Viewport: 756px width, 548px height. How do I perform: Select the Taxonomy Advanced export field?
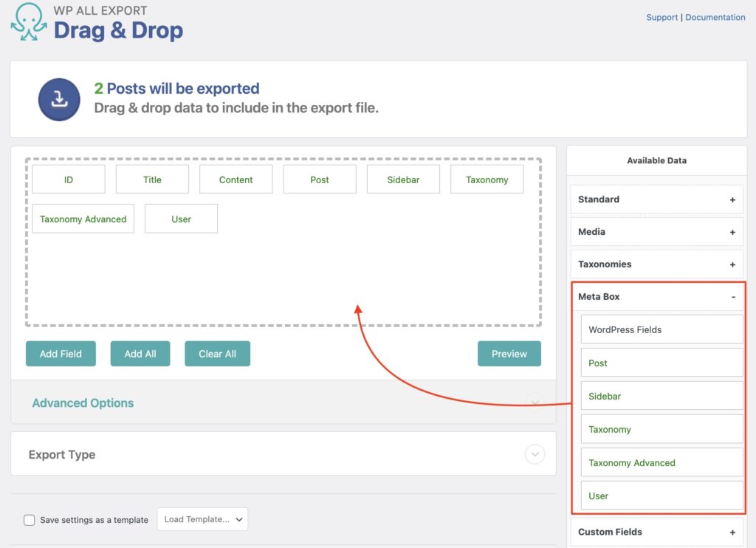[x=83, y=219]
